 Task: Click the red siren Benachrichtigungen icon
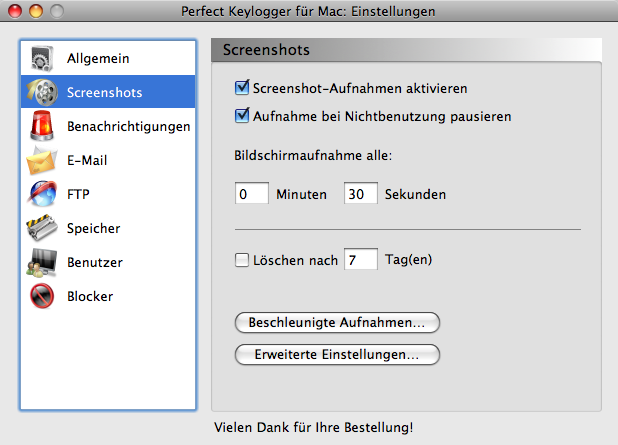tap(42, 126)
